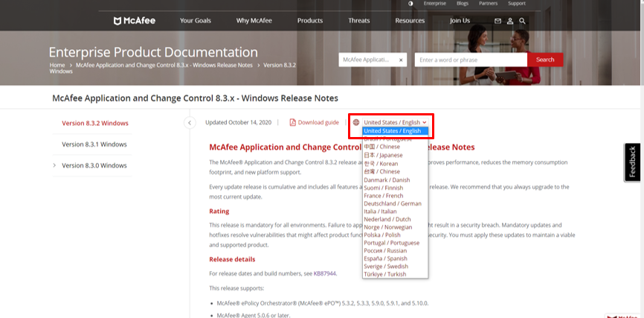Choose United States / English option in list
Image resolution: width=644 pixels, height=318 pixels.
tap(395, 131)
